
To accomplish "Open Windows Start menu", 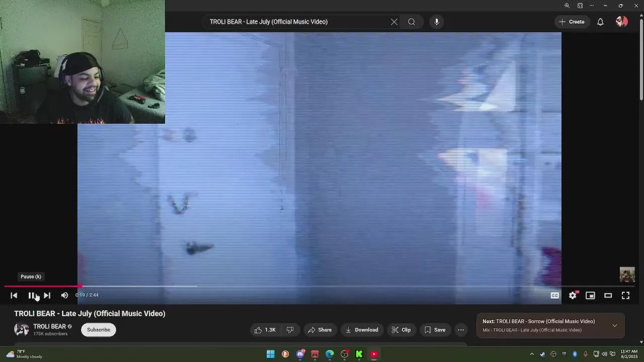I will 271,354.
